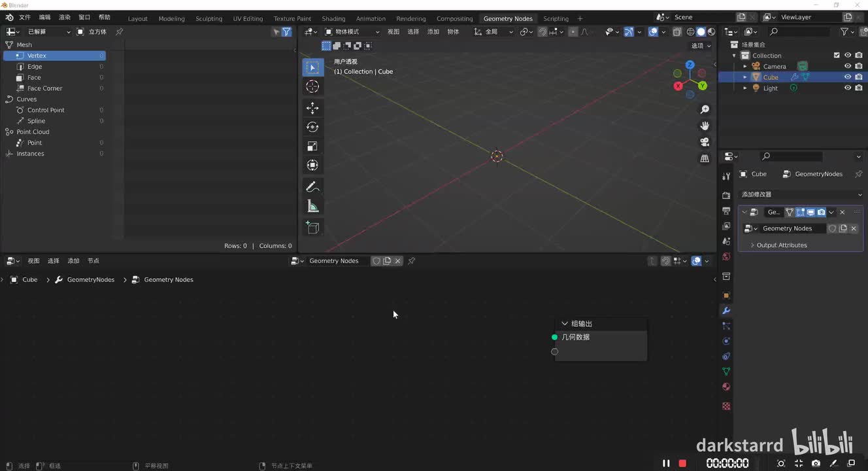
Task: Open the 节点 node menu in node editor
Action: (93, 261)
